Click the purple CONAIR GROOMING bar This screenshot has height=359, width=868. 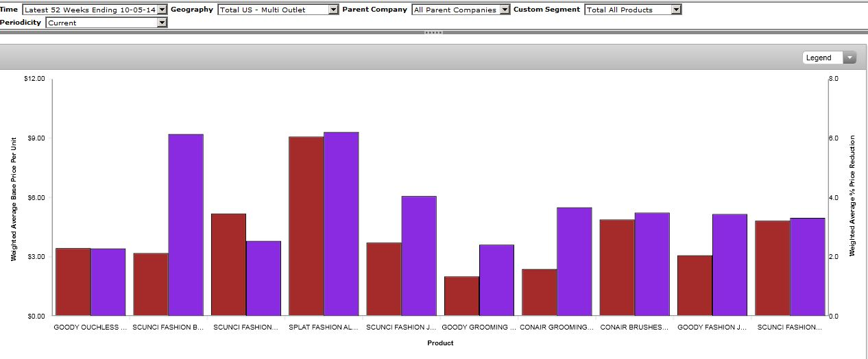click(574, 262)
